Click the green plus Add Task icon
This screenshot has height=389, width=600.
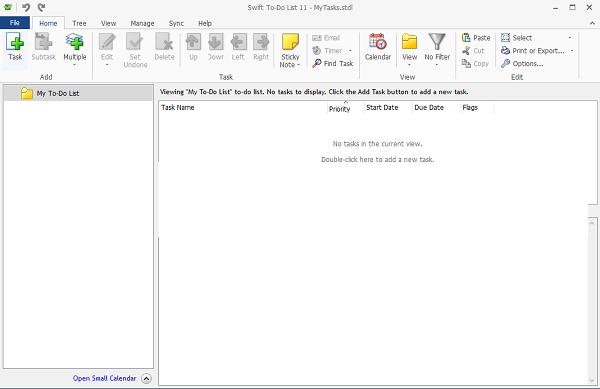tap(15, 42)
